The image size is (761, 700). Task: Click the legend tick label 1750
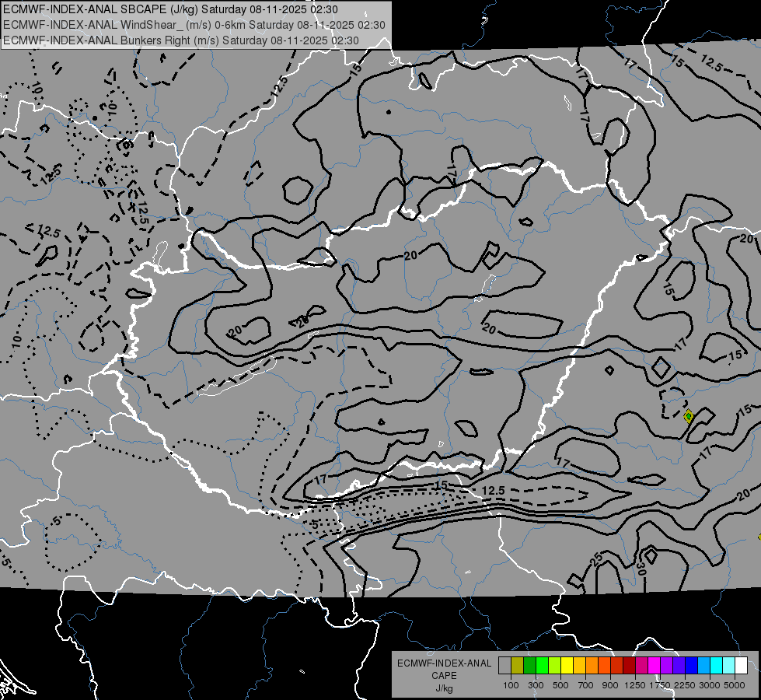click(x=661, y=685)
